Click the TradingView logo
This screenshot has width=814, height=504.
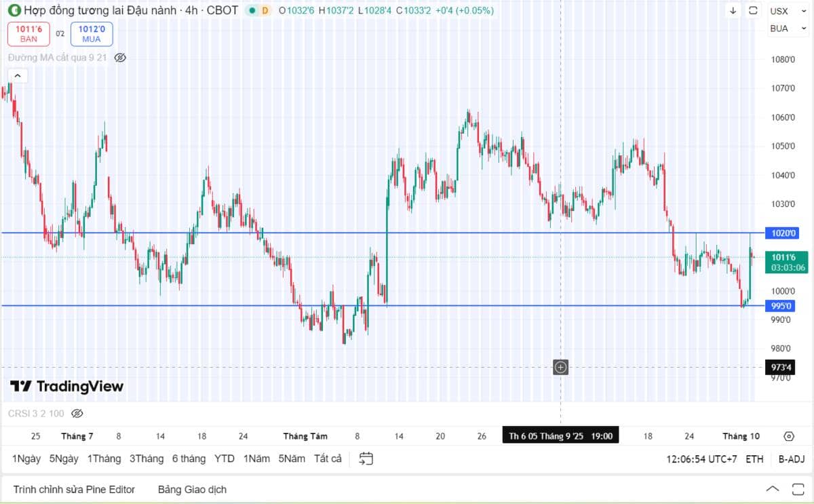tap(66, 387)
